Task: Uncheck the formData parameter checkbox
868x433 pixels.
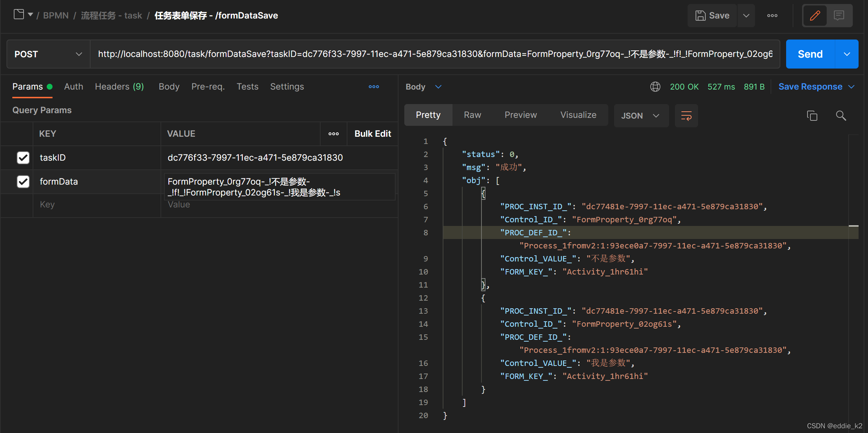Action: click(23, 182)
